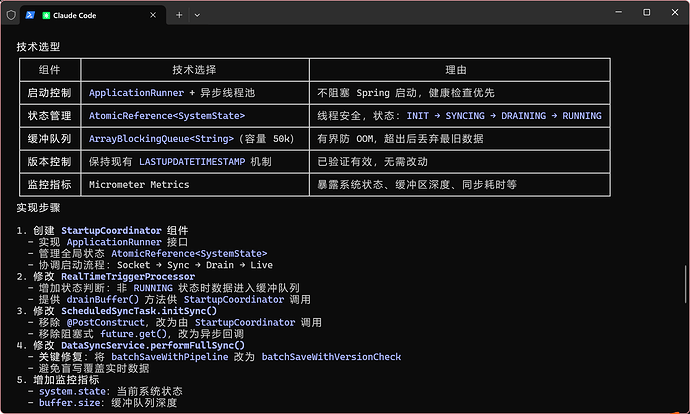The width and height of the screenshot is (690, 414).
Task: Click the 不阻塞 Spring 启动 reason cell
Action: pos(460,93)
